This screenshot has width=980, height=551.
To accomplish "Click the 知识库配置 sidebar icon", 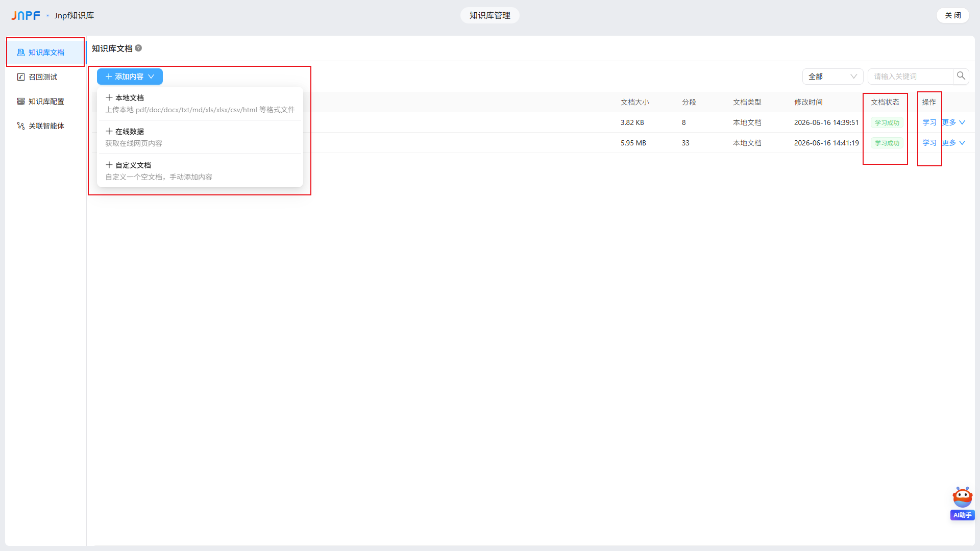I will point(21,102).
